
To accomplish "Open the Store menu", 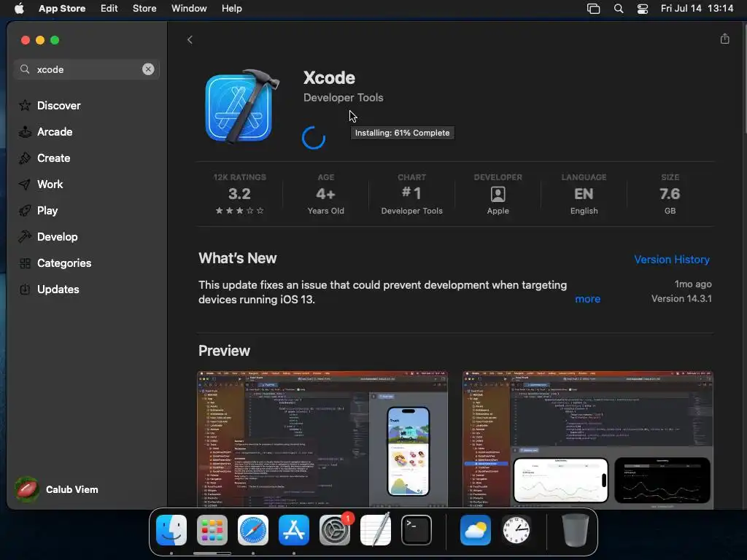I will 144,9.
